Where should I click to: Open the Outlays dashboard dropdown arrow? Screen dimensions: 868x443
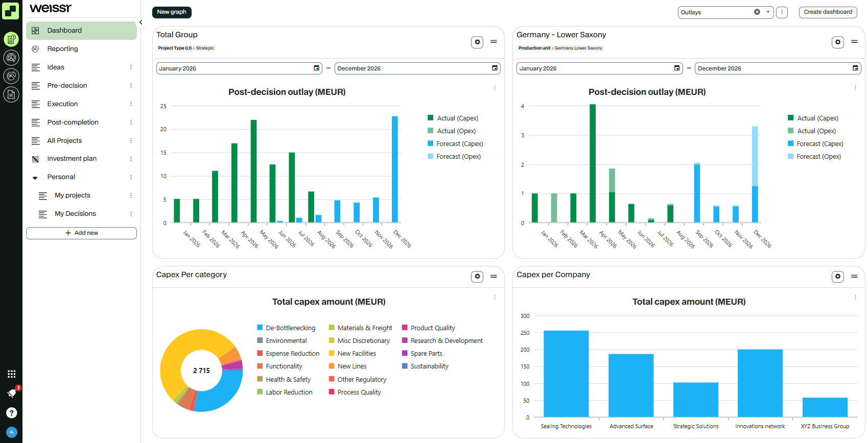[768, 12]
